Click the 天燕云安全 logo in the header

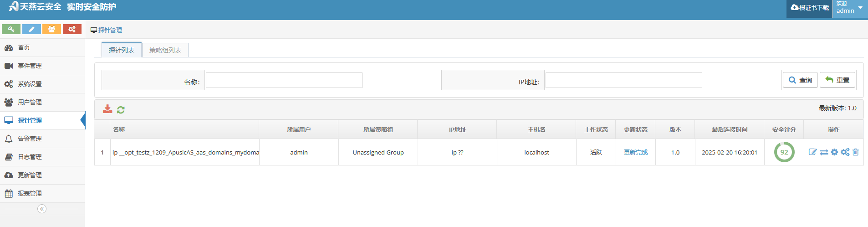point(35,6)
